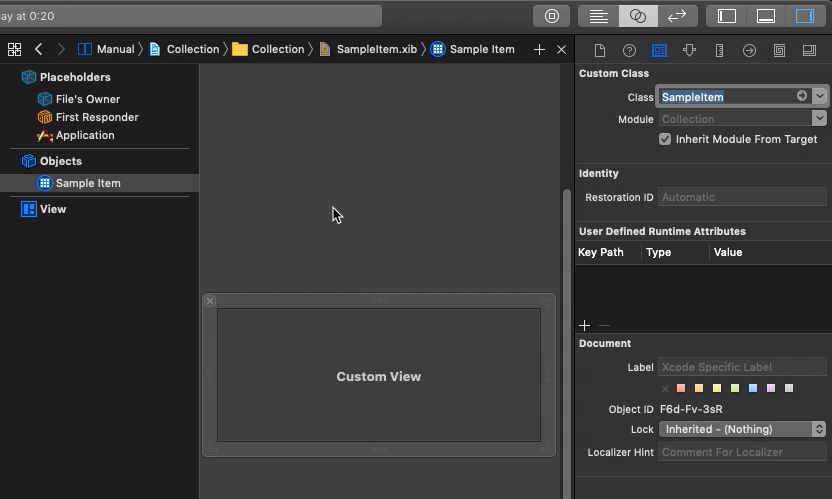Image resolution: width=832 pixels, height=499 pixels.
Task: Expand the Module dropdown arrow
Action: (819, 118)
